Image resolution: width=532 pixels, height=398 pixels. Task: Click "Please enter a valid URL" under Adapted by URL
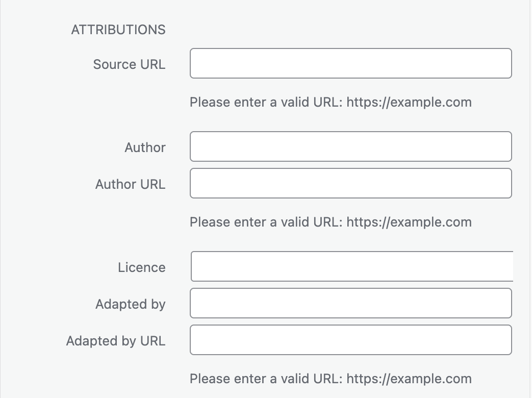point(265,379)
